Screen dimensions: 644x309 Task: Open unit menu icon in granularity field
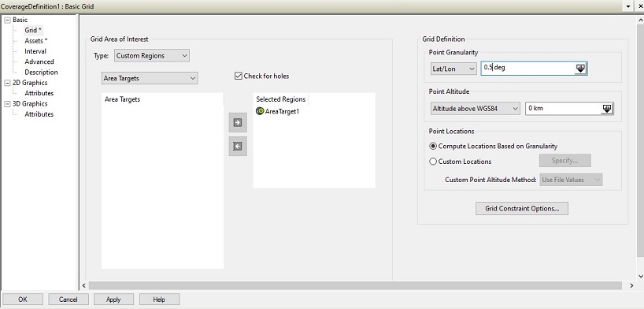pyautogui.click(x=580, y=69)
